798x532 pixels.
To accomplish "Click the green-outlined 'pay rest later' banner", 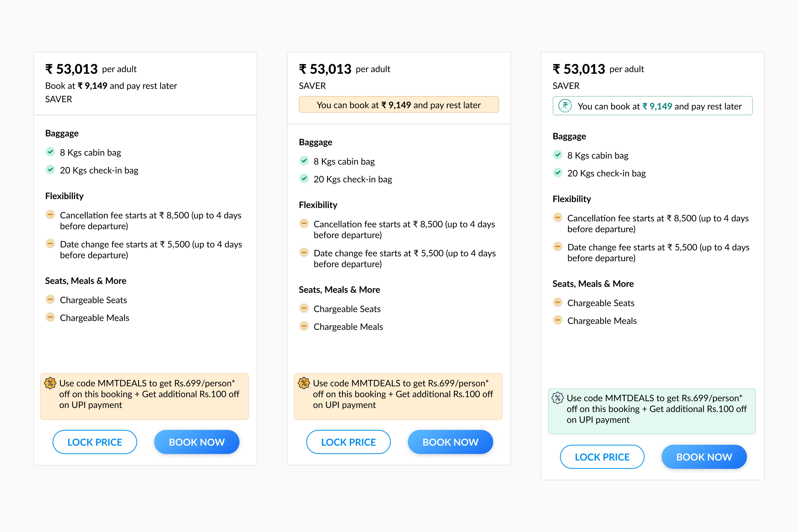I will point(652,106).
